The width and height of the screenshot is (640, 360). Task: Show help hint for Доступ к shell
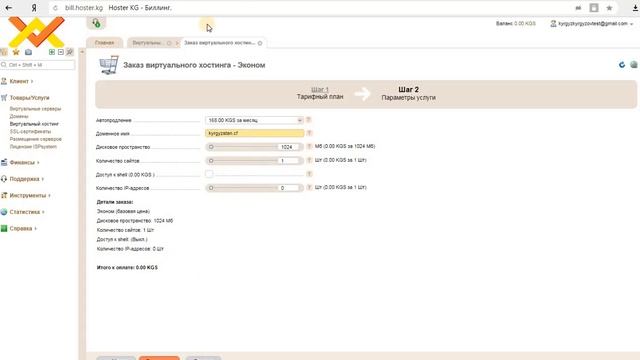(x=309, y=174)
